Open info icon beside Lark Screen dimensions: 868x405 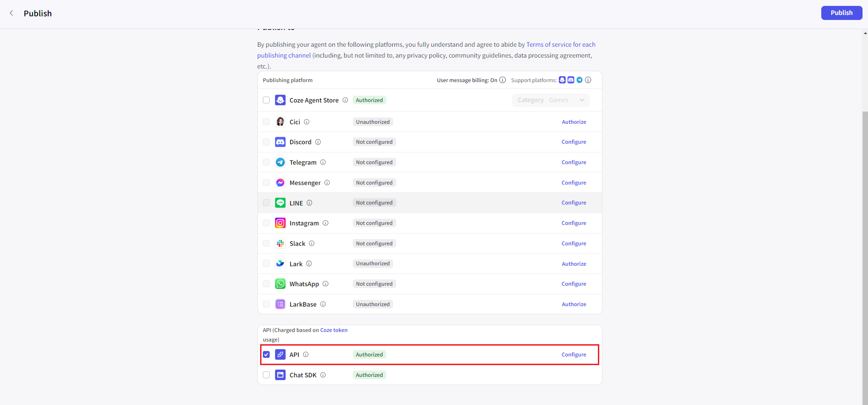click(x=309, y=263)
